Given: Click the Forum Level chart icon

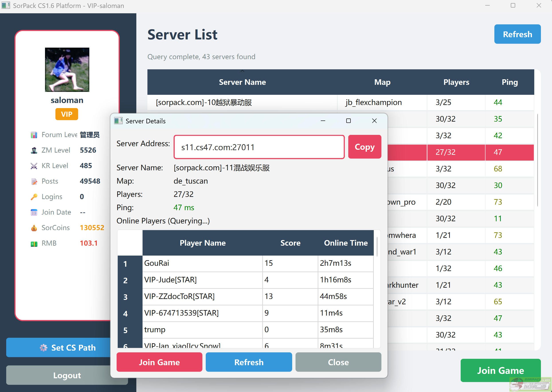Looking at the screenshot, I should pyautogui.click(x=34, y=135).
